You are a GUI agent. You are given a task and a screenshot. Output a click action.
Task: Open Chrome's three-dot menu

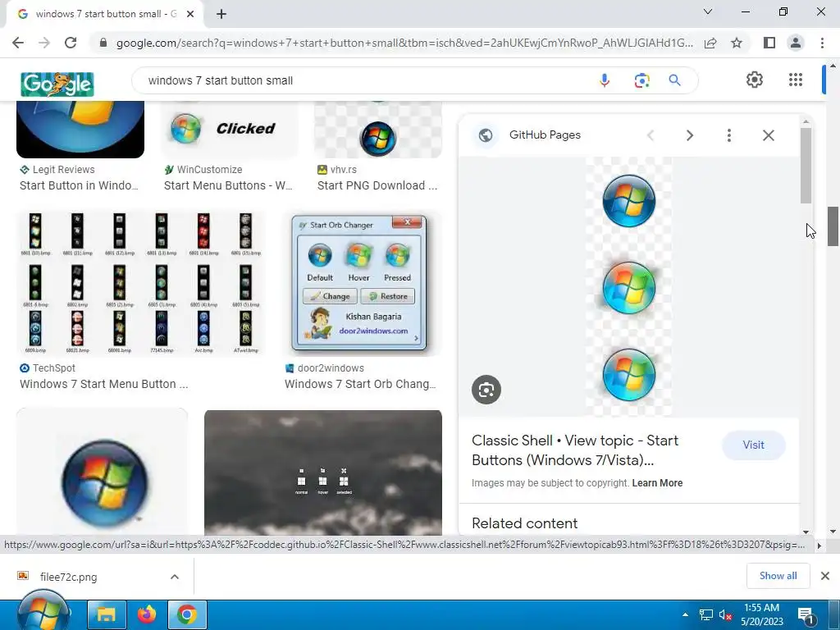click(822, 43)
